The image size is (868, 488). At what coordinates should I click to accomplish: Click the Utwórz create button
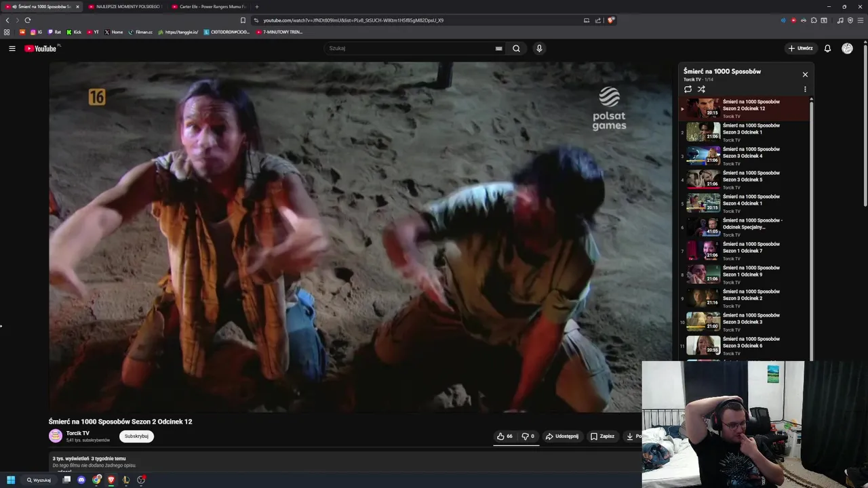[x=800, y=48]
